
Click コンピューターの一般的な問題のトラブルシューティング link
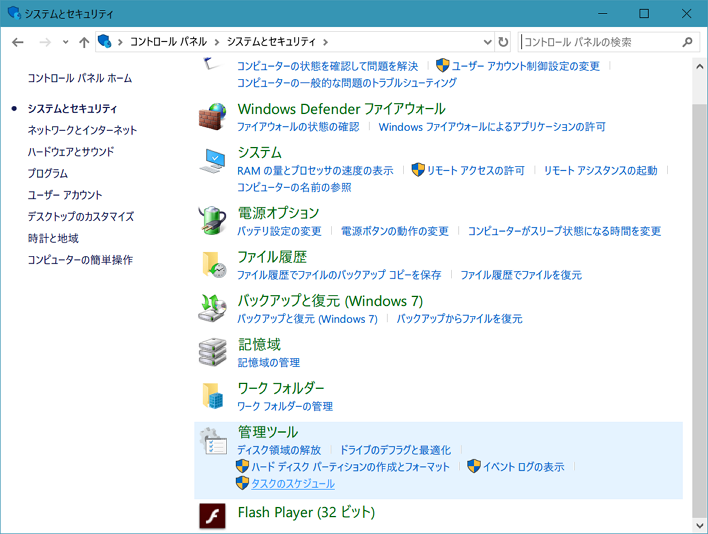click(347, 83)
